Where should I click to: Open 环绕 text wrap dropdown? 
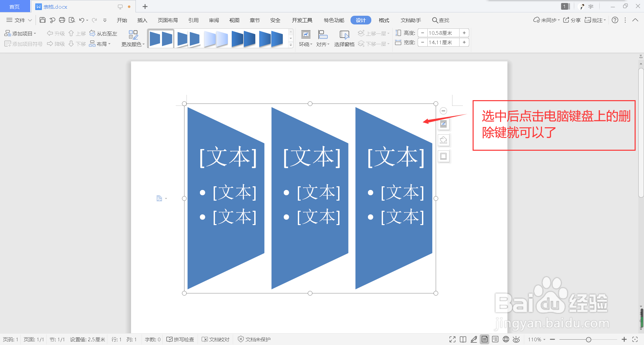(x=306, y=39)
